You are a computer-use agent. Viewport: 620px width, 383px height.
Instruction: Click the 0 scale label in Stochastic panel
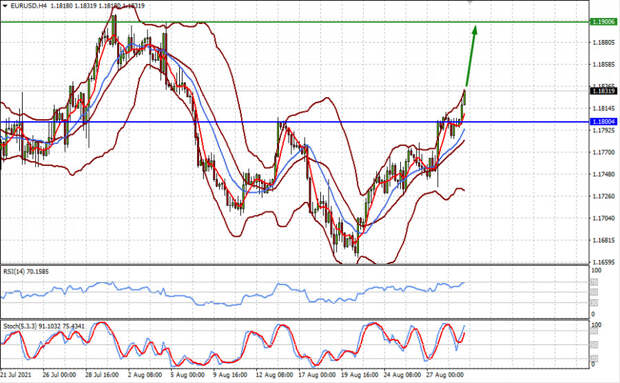[593, 364]
